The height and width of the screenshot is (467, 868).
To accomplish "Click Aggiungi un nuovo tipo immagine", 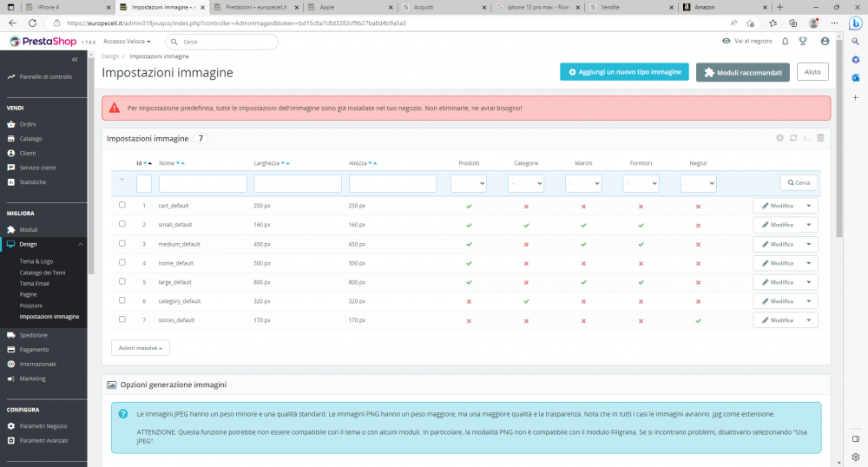I will (x=624, y=72).
